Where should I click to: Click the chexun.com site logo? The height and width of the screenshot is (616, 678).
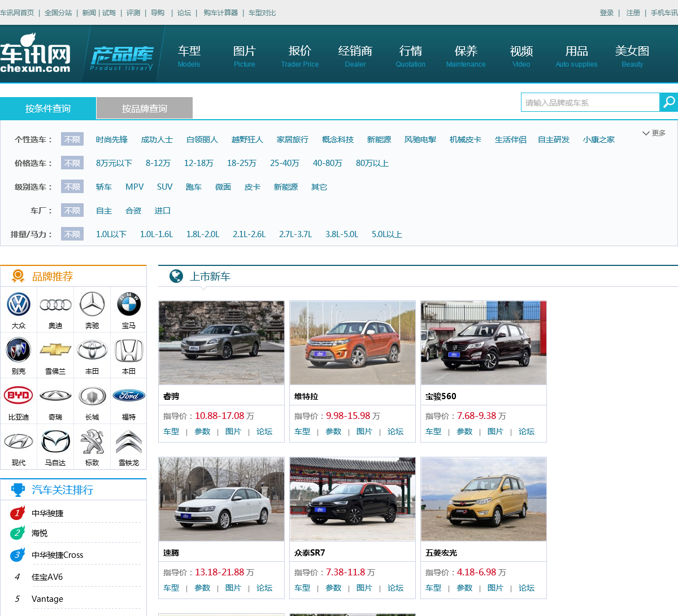pyautogui.click(x=35, y=54)
